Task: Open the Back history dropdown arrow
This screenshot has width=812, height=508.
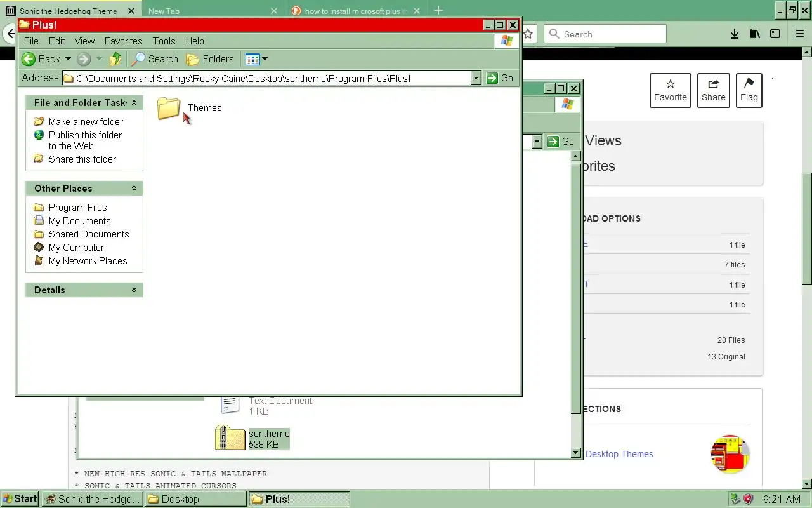Action: point(68,59)
